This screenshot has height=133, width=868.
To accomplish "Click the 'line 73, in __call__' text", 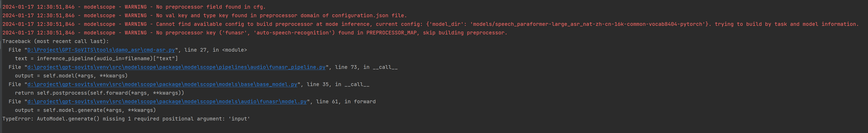I will pos(366,67).
